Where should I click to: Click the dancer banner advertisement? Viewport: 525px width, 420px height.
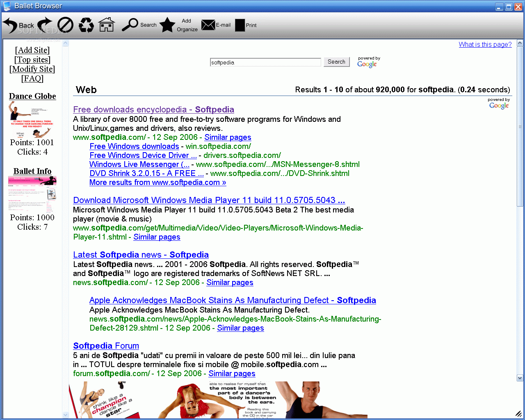pyautogui.click(x=218, y=399)
